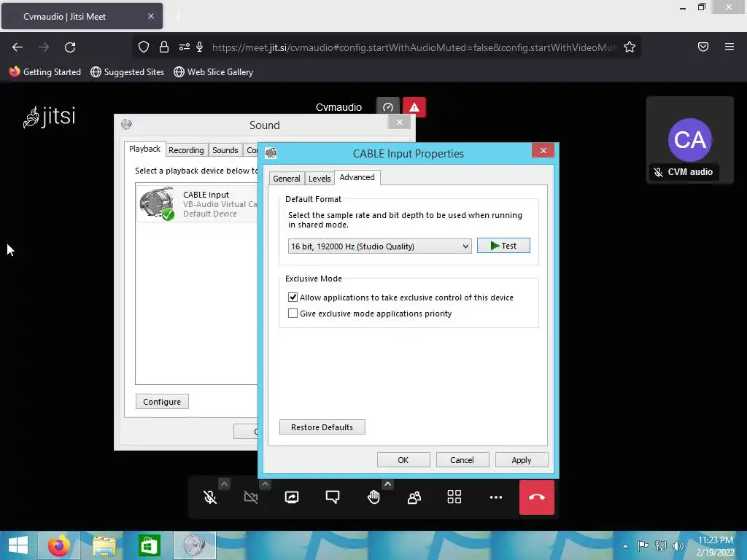This screenshot has width=747, height=560.
Task: Expand audio settings arrow above microphone
Action: (x=225, y=484)
